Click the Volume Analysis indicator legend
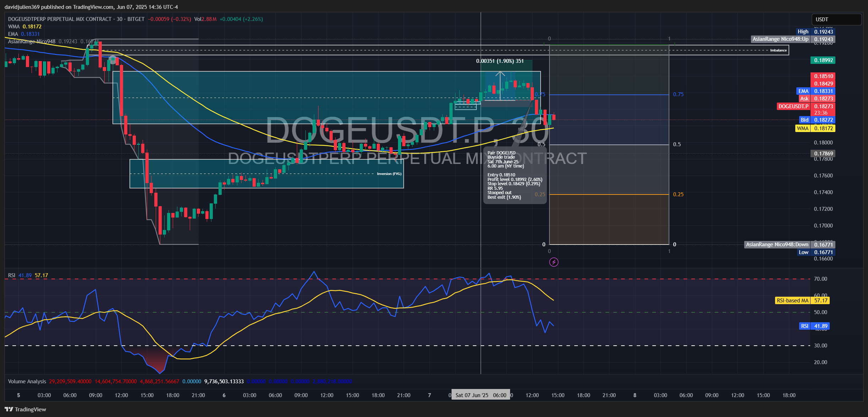Image resolution: width=868 pixels, height=417 pixels. pyautogui.click(x=27, y=382)
